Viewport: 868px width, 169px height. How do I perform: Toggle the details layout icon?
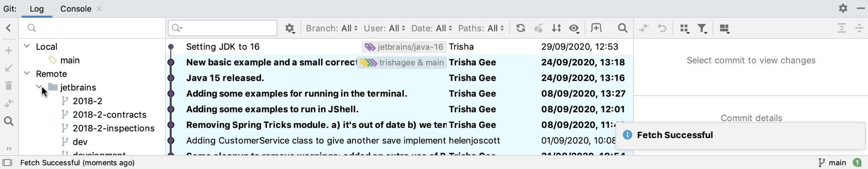pos(725,28)
